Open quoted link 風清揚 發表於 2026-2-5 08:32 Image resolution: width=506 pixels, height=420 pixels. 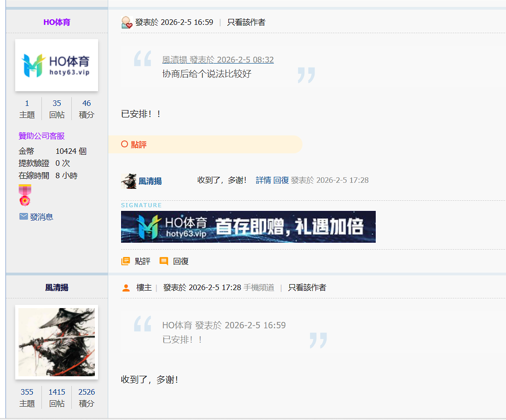tap(218, 60)
